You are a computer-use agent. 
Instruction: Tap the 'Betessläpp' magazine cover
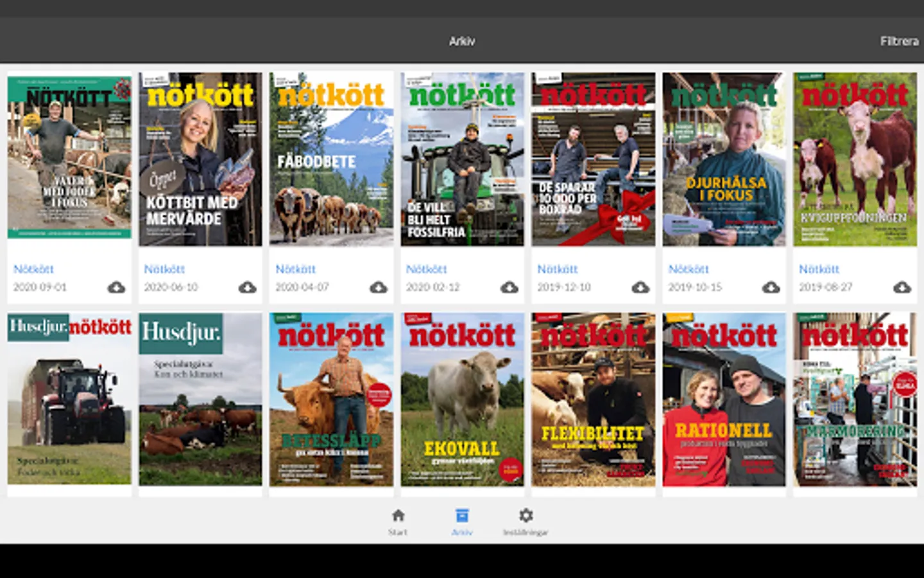(331, 399)
